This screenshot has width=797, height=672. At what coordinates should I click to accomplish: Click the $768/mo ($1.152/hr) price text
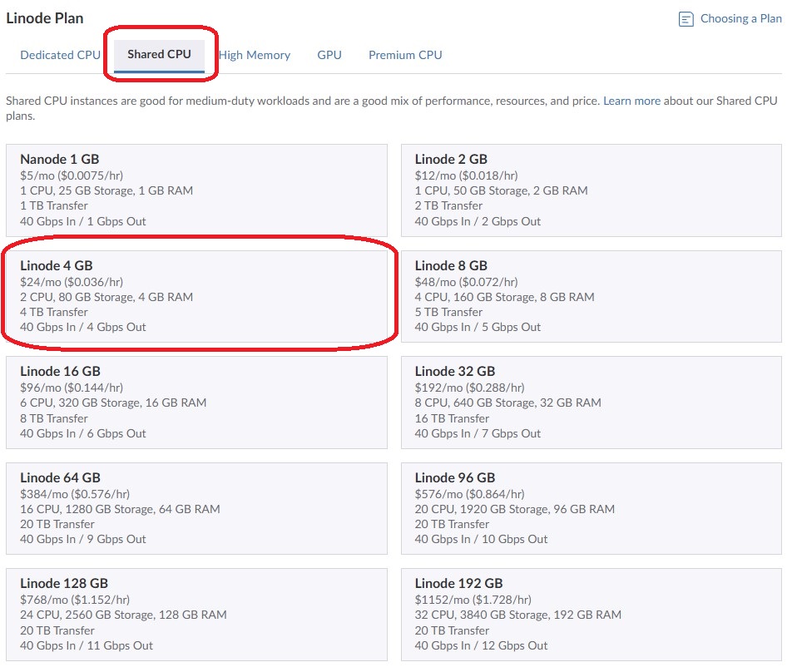pyautogui.click(x=75, y=600)
